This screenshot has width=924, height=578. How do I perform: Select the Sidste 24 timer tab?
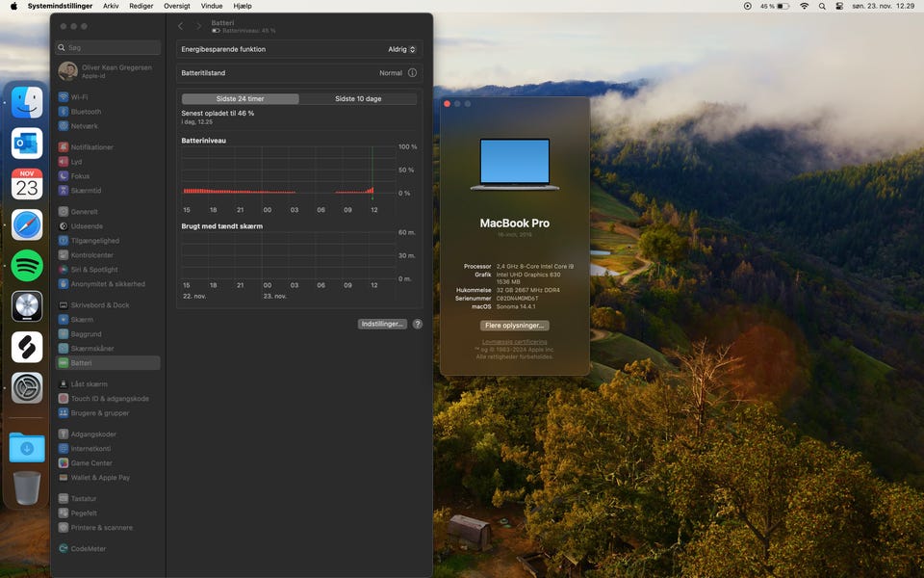pos(240,99)
